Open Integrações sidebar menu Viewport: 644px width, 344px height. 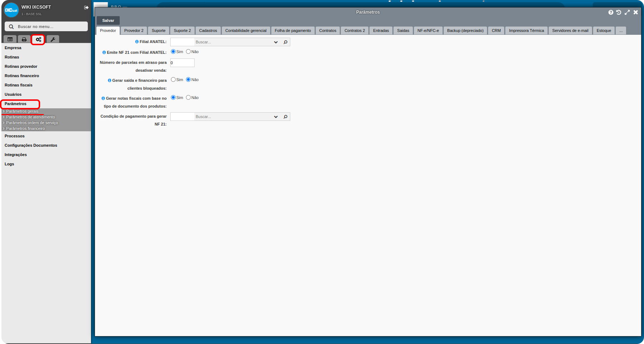[x=16, y=155]
